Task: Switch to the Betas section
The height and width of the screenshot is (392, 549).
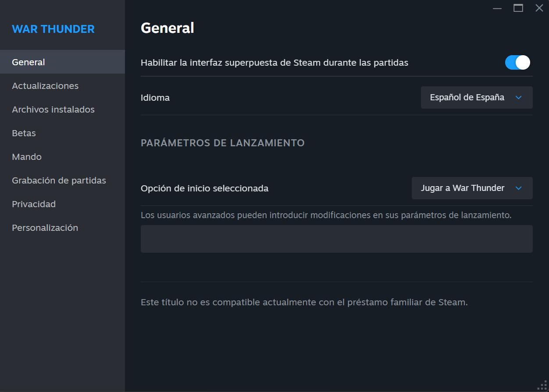Action: tap(24, 133)
